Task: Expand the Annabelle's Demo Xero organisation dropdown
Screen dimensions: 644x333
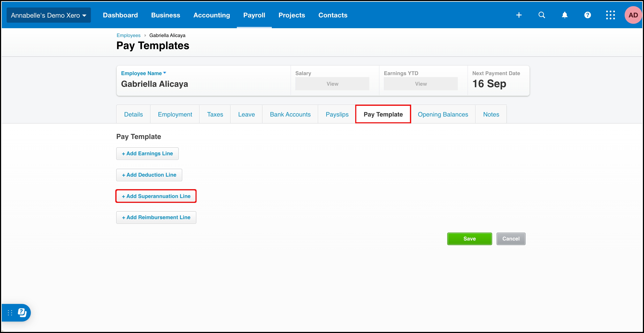Action: (x=48, y=15)
